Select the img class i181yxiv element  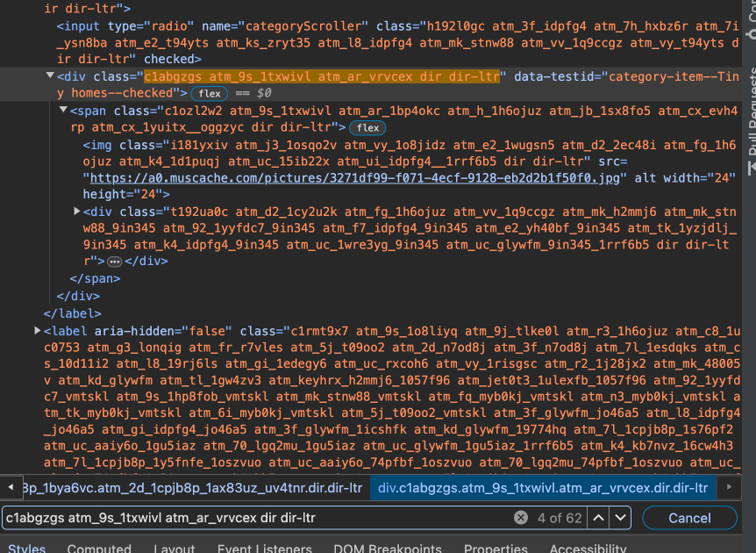410,169
